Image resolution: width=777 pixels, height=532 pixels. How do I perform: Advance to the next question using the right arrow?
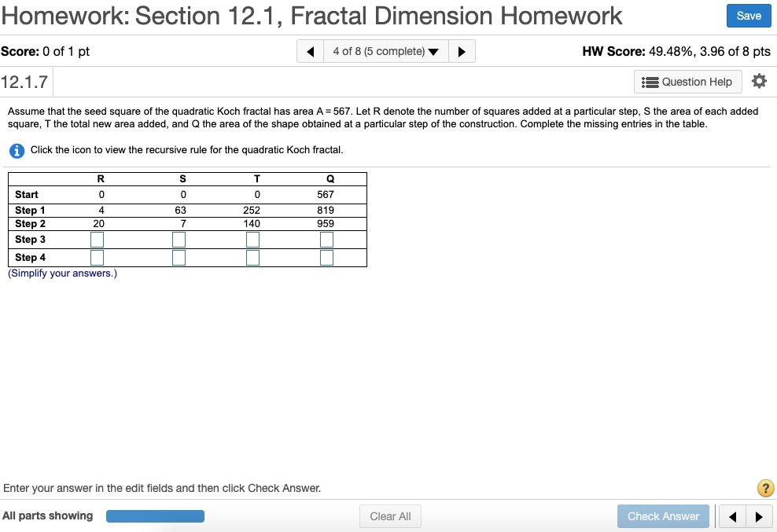[x=462, y=51]
